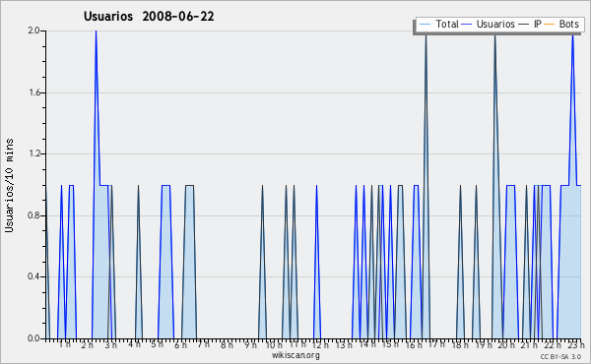Screen dimensions: 591x364
Task: Click the '22 h' x-axis label
Action: pyautogui.click(x=553, y=344)
